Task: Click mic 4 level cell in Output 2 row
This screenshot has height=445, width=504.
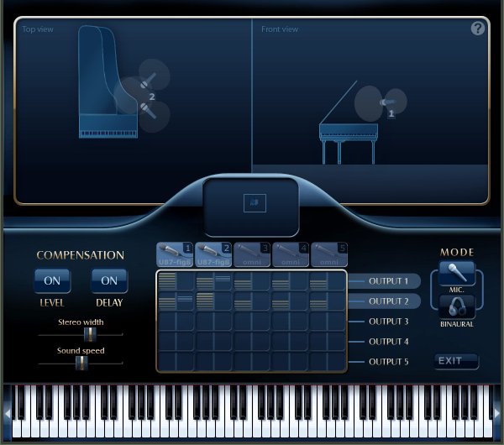Action: point(281,301)
